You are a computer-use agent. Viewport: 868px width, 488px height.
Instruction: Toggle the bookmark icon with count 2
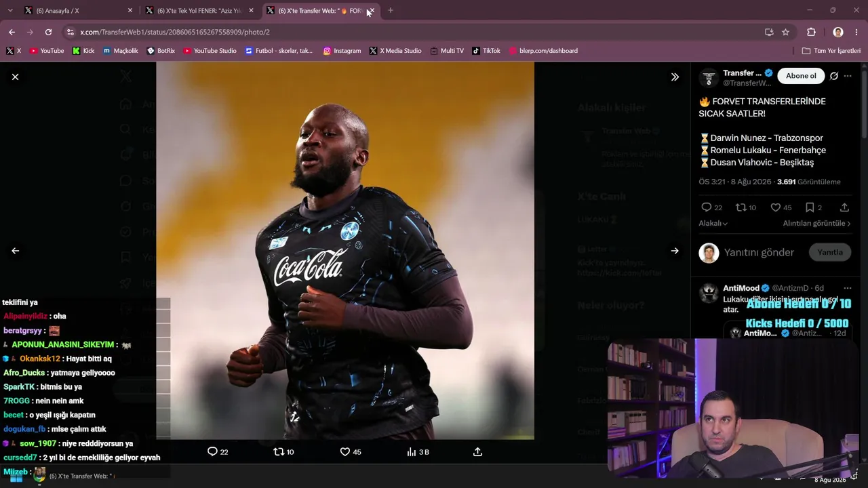pos(810,207)
